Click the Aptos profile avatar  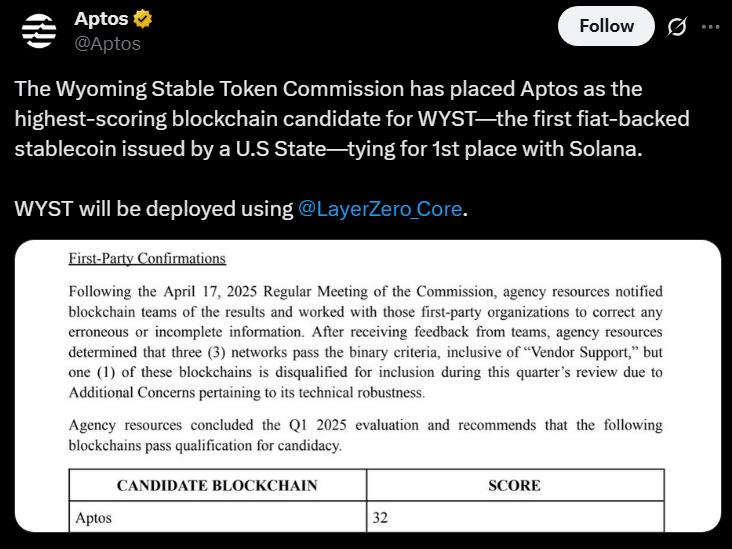[39, 31]
